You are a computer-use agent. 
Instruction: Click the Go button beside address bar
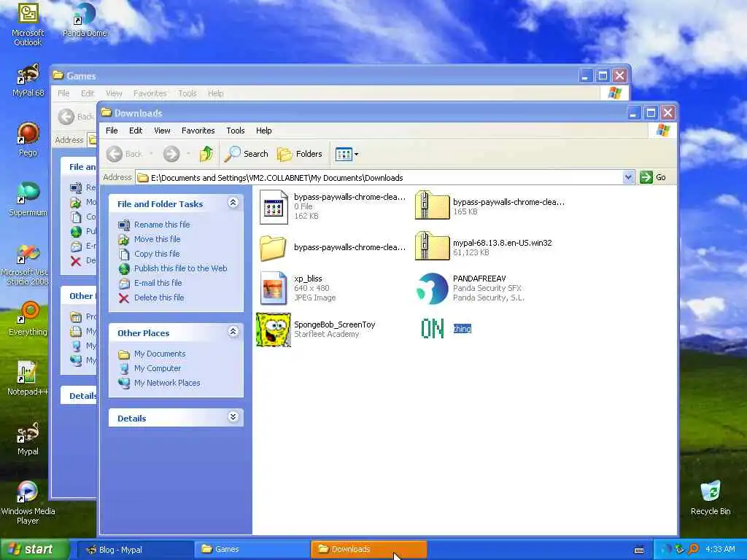653,177
